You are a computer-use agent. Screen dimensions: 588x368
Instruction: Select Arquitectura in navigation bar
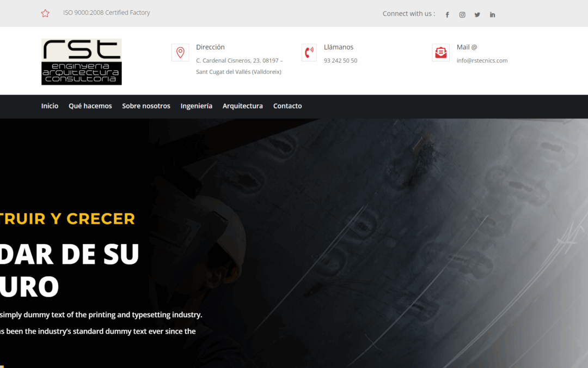coord(243,106)
